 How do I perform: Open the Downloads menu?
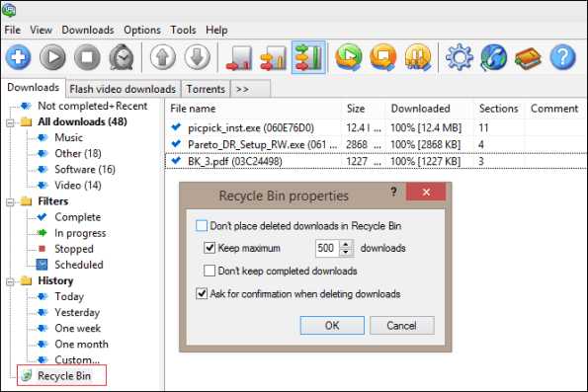tap(88, 30)
